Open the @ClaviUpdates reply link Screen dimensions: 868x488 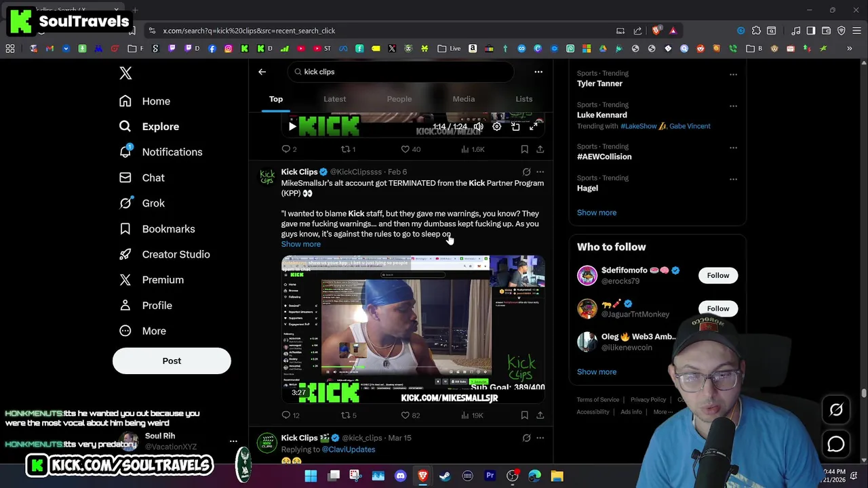click(349, 449)
